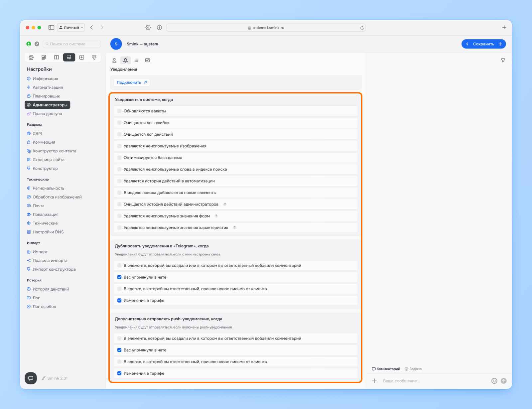This screenshot has height=409, width=532.
Task: Go back with browser back arrow
Action: click(92, 28)
